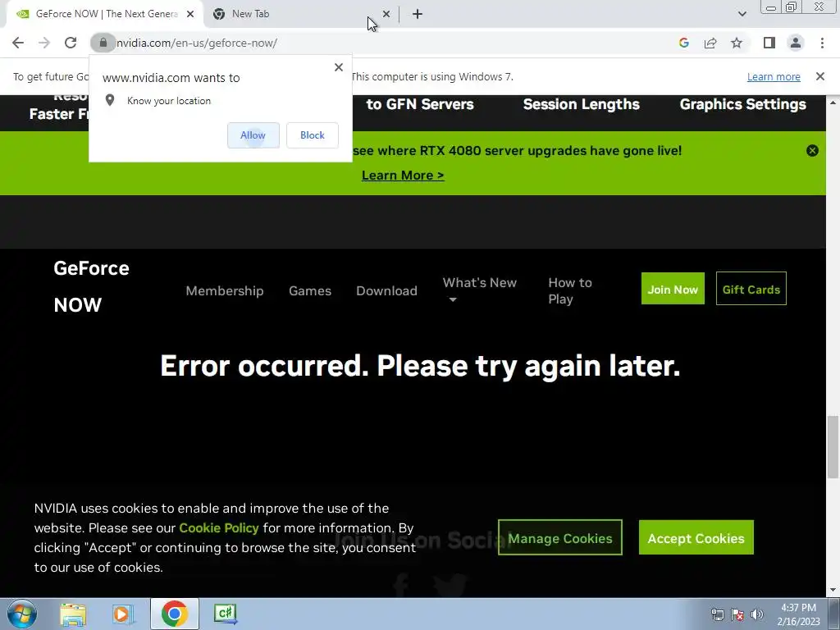Open site info via the lock icon
840x630 pixels.
pos(103,43)
